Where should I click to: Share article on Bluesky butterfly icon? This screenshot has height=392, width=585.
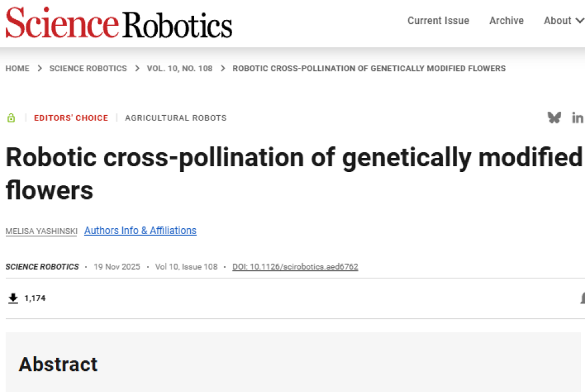point(554,118)
